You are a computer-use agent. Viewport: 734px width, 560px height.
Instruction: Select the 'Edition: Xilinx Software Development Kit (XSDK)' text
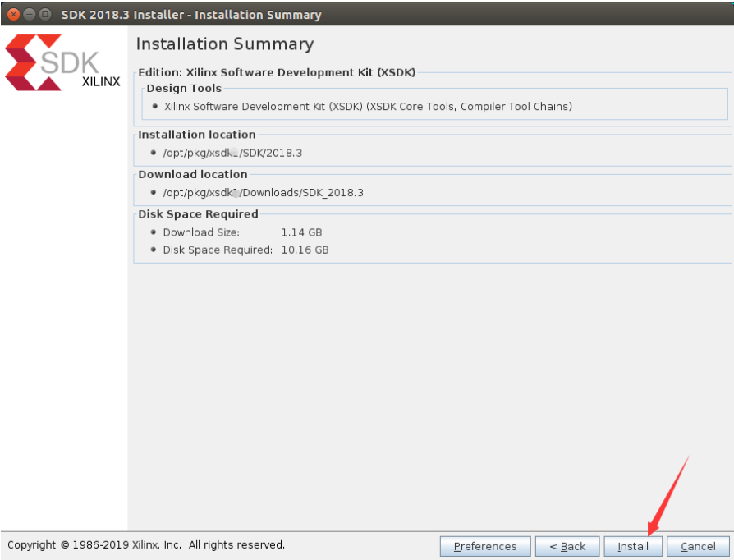277,72
